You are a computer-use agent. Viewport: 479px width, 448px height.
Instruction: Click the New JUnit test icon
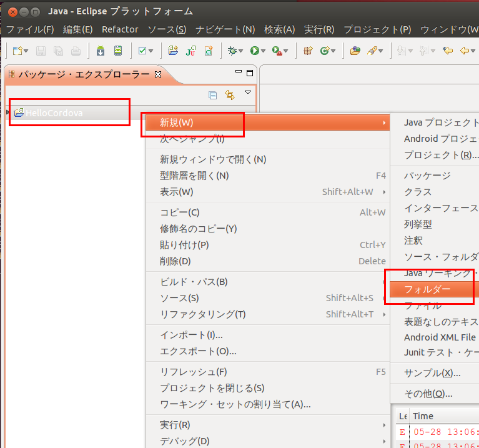[190, 51]
